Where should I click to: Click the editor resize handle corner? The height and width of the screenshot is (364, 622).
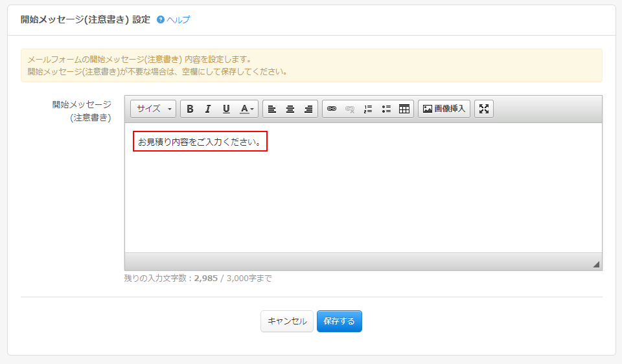click(x=596, y=264)
